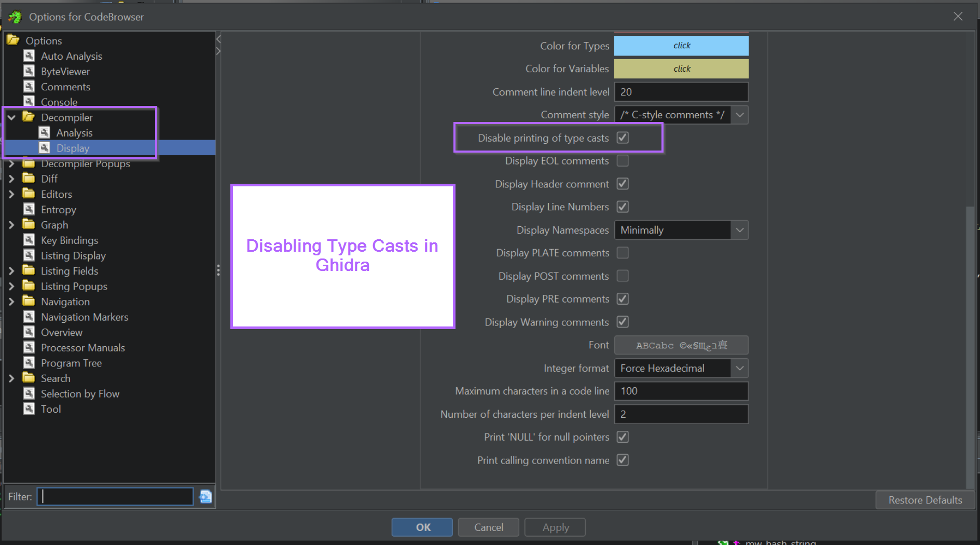Viewport: 980px width, 545px height.
Task: Click the Filter text field
Action: tap(115, 497)
